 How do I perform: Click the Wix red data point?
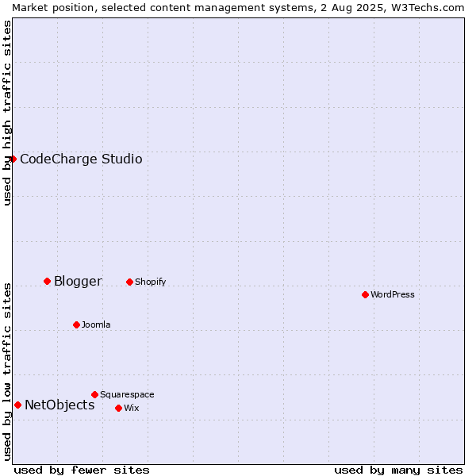(x=119, y=409)
